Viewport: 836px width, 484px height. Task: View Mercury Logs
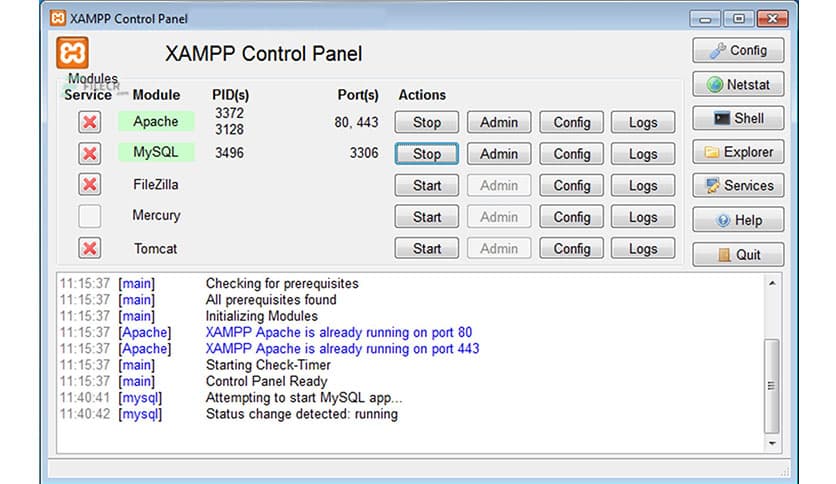(x=643, y=216)
